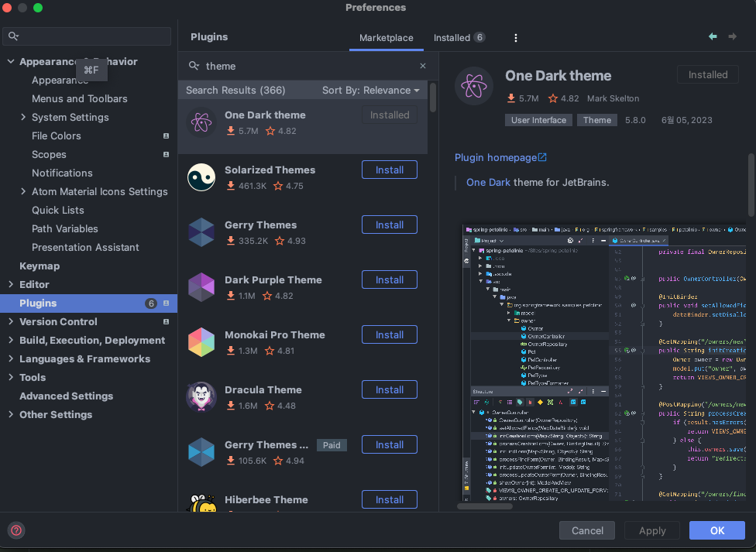This screenshot has height=552, width=756.
Task: Open the help question mark
Action: tap(16, 530)
